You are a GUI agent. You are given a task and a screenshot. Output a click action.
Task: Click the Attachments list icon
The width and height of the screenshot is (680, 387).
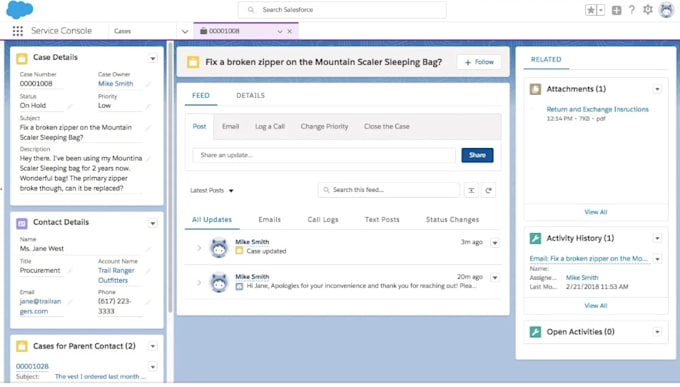535,89
